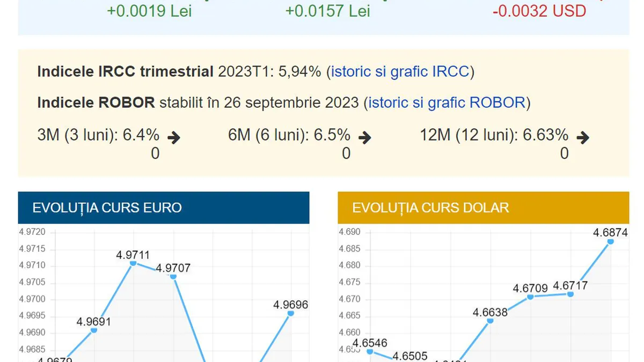Click the 4.9696 last point on the euro chart
The height and width of the screenshot is (362, 644).
click(291, 313)
